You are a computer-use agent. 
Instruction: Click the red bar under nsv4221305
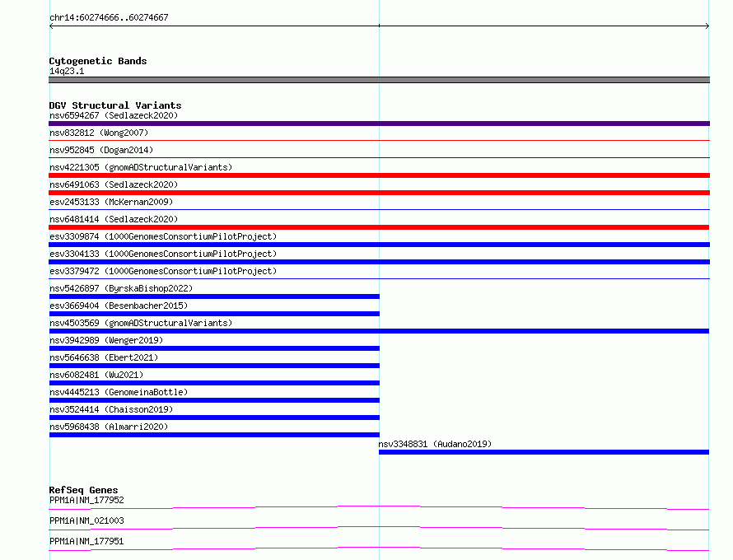pyautogui.click(x=379, y=175)
